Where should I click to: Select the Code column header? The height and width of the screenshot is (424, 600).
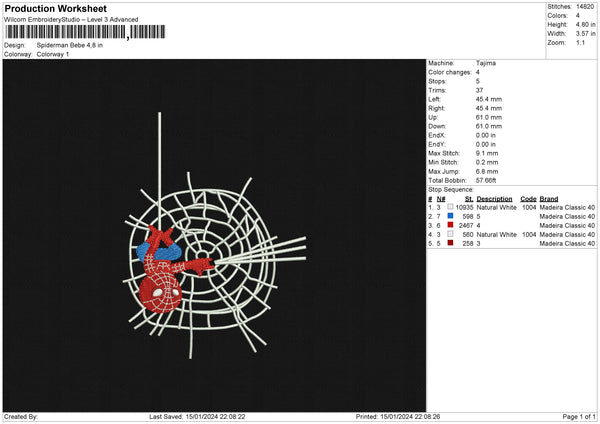(528, 199)
